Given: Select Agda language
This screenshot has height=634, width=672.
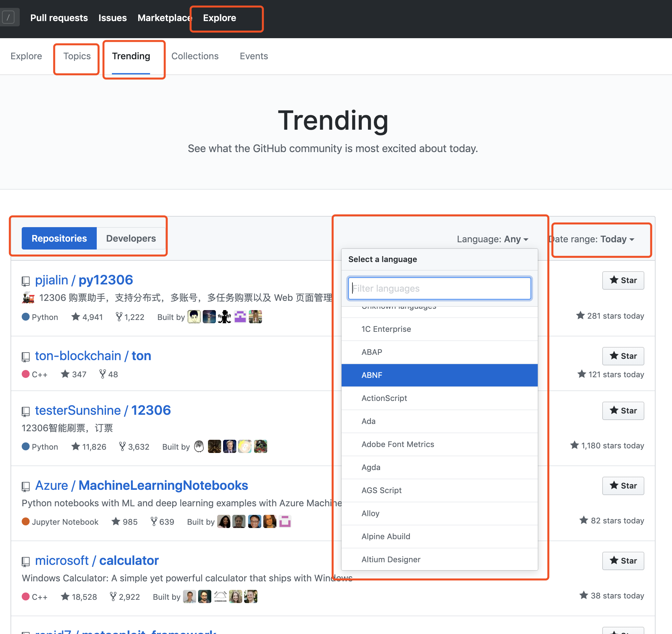Looking at the screenshot, I should (x=439, y=467).
